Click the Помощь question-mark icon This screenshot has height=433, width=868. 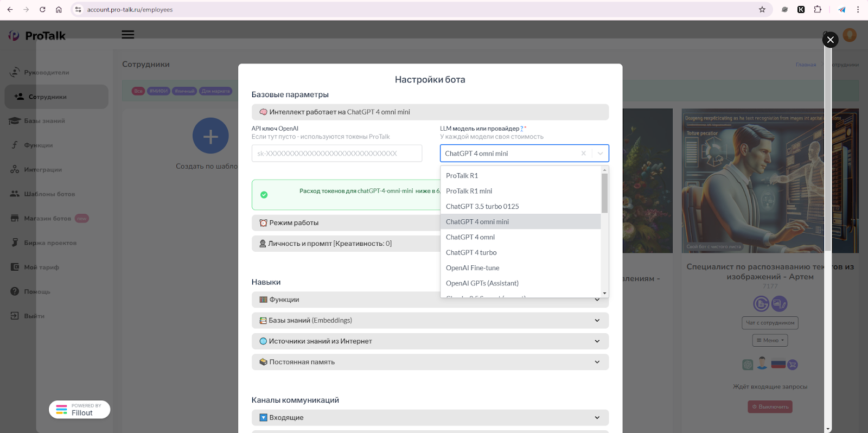[15, 291]
